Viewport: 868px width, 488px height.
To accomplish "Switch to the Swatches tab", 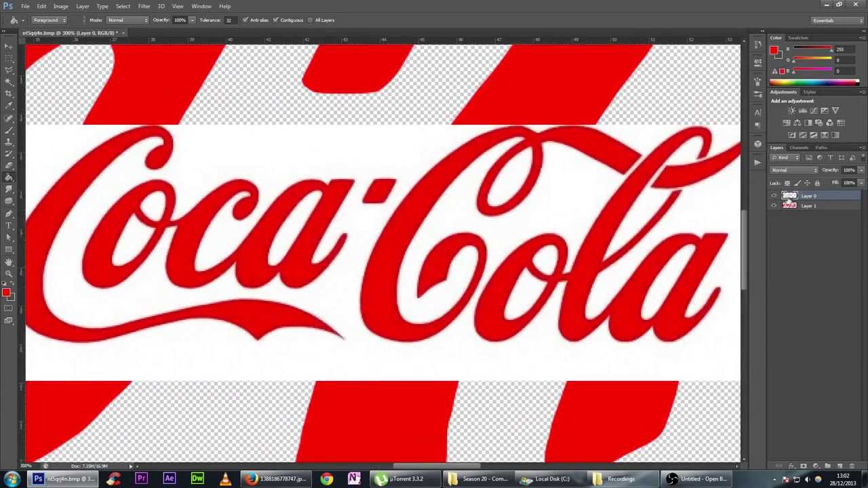I will (x=798, y=38).
